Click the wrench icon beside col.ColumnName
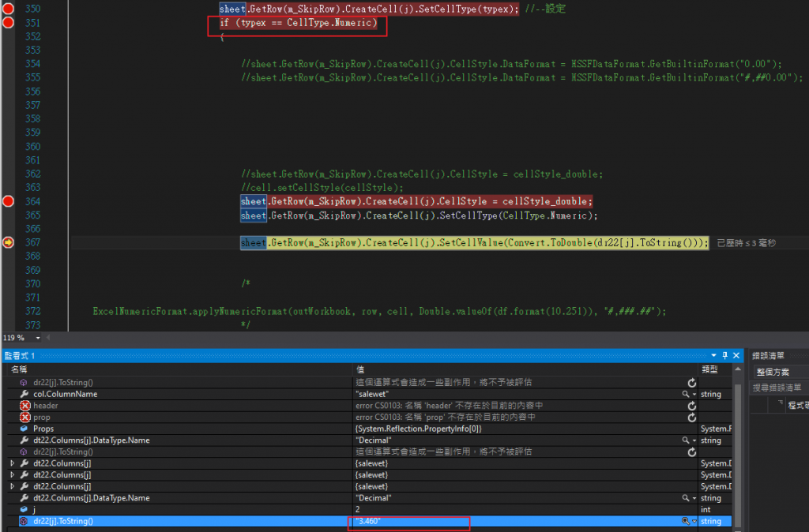The width and height of the screenshot is (809, 532). click(x=24, y=394)
